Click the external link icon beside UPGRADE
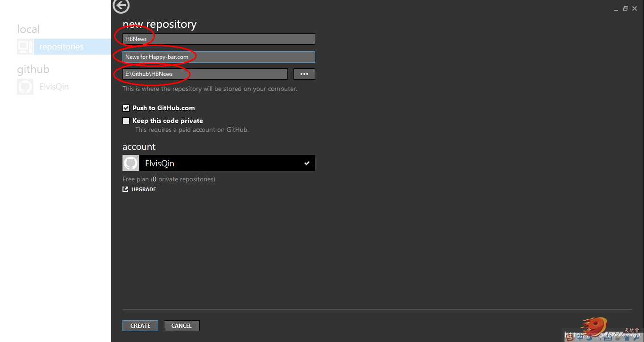The image size is (644, 342). pyautogui.click(x=125, y=189)
